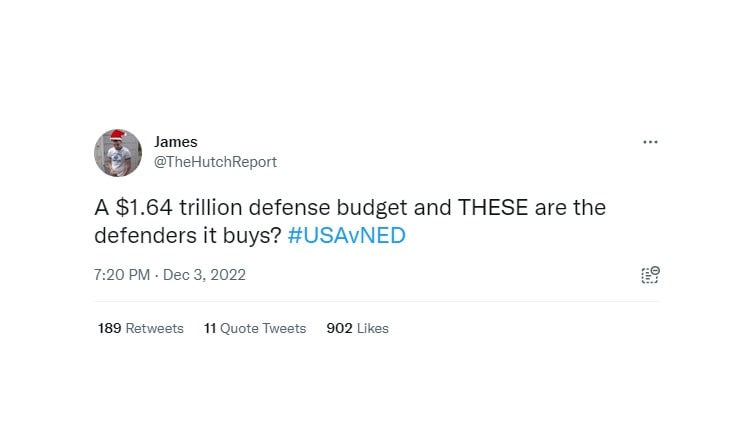
Task: Click the icon right of the timestamp
Action: (x=650, y=275)
